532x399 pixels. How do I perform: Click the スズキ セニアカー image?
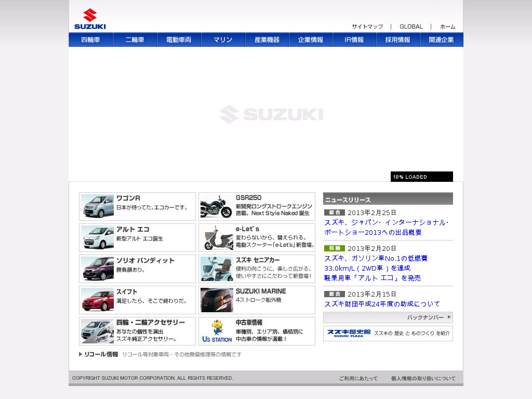pyautogui.click(x=217, y=269)
